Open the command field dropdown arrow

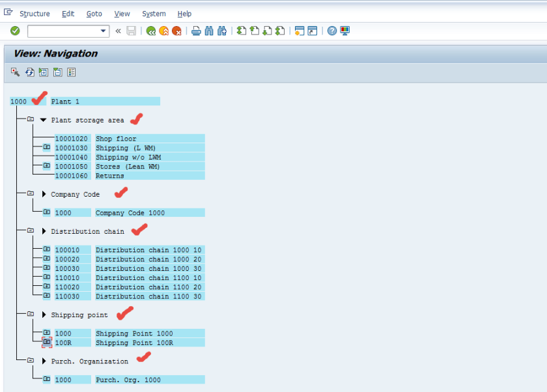click(103, 31)
